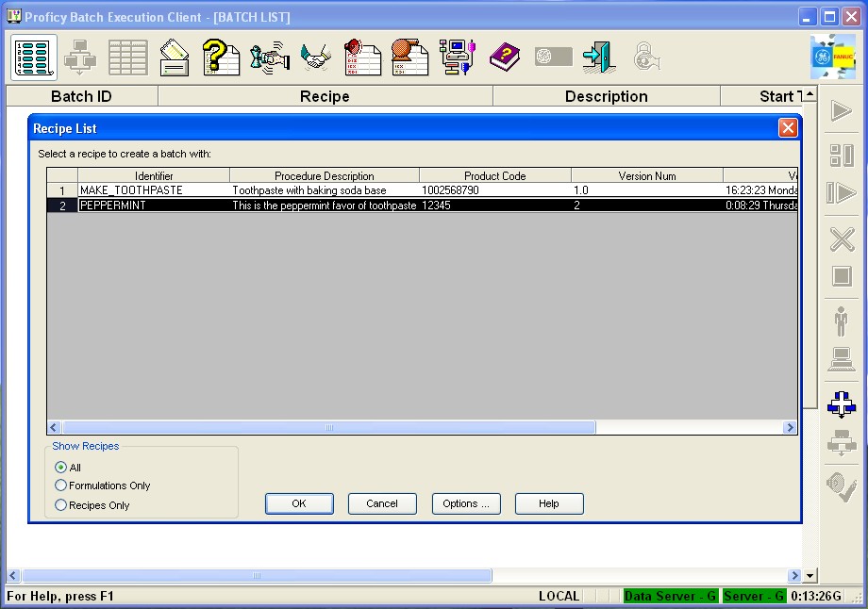Click the GE Fanuc logo
This screenshot has height=609, width=868.
[x=832, y=57]
